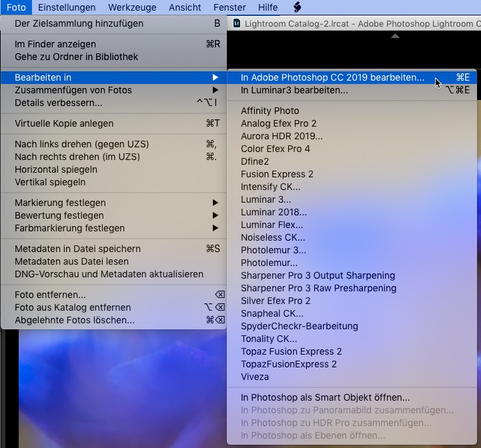The height and width of the screenshot is (448, 481).
Task: Select Affinity Photo from the editor list
Action: 270,111
